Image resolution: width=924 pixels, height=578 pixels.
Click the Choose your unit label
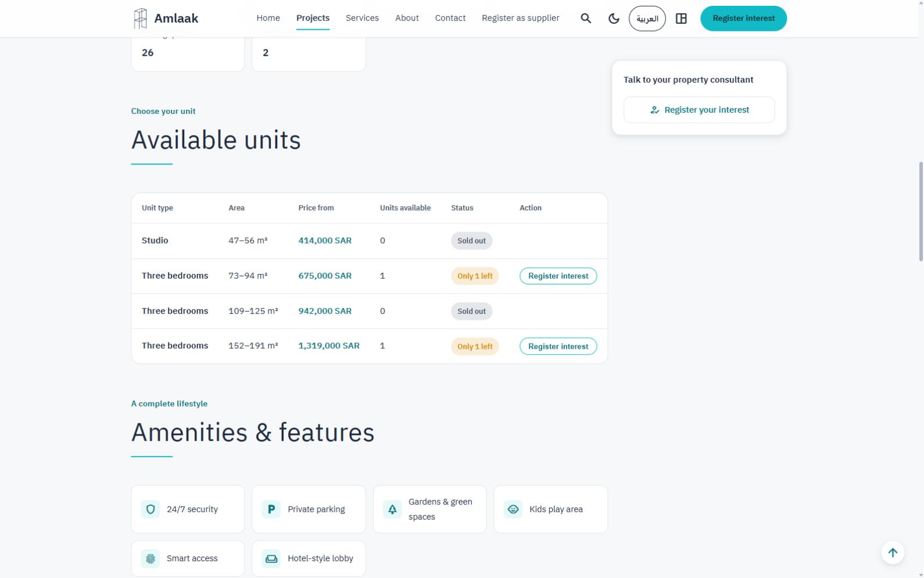click(x=163, y=111)
